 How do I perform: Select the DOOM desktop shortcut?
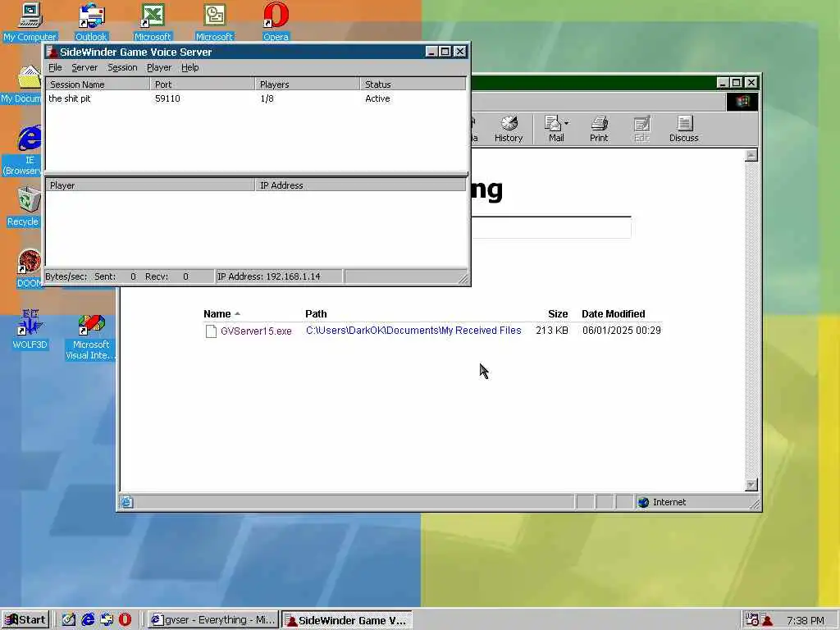click(30, 268)
